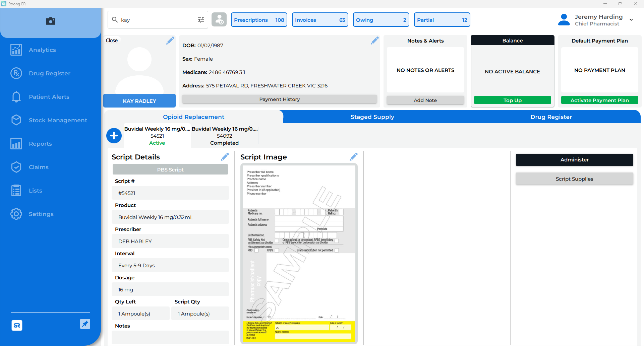Click the camera icon at top left
The image size is (644, 346).
click(50, 21)
